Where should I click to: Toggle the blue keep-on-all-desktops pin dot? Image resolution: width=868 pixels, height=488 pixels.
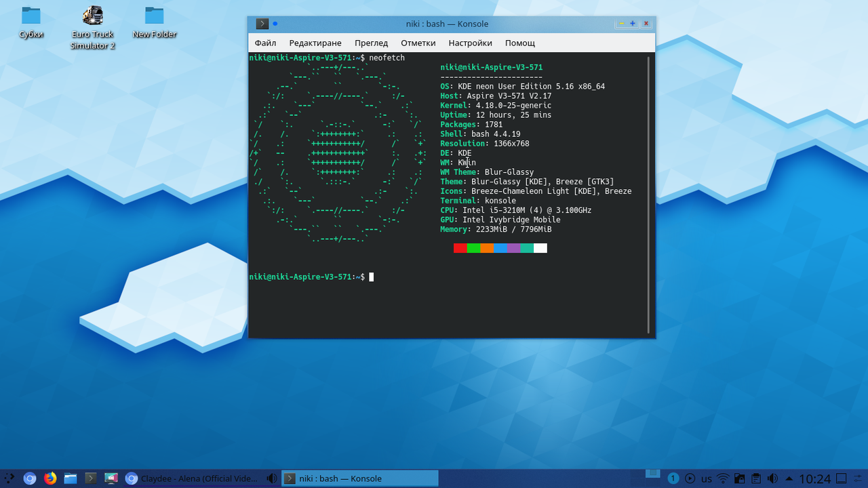click(x=275, y=24)
